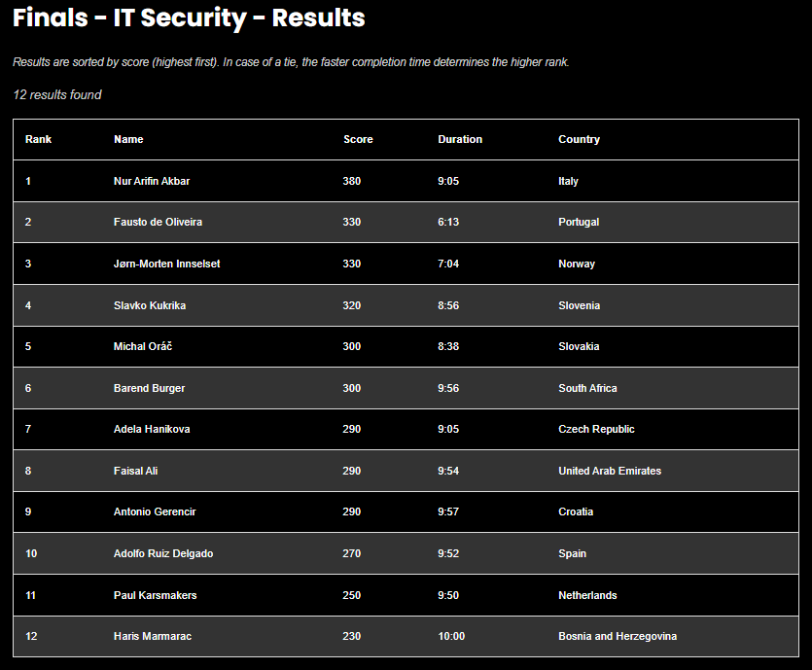Click the Country column header
The height and width of the screenshot is (670, 812).
[x=579, y=139]
